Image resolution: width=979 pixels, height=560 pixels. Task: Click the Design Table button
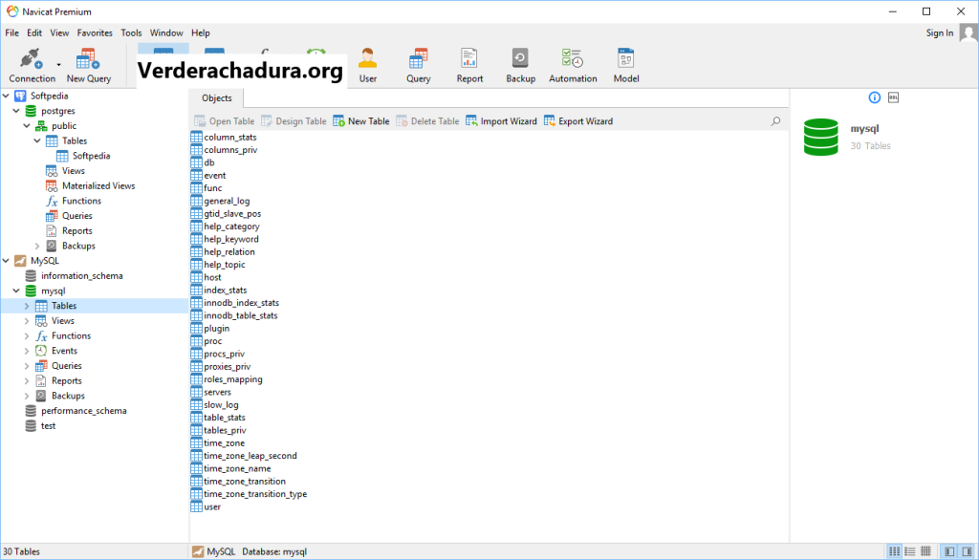[x=294, y=121]
